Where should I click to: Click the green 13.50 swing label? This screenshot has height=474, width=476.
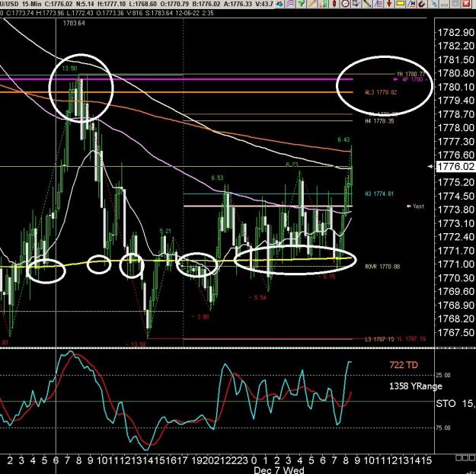69,69
